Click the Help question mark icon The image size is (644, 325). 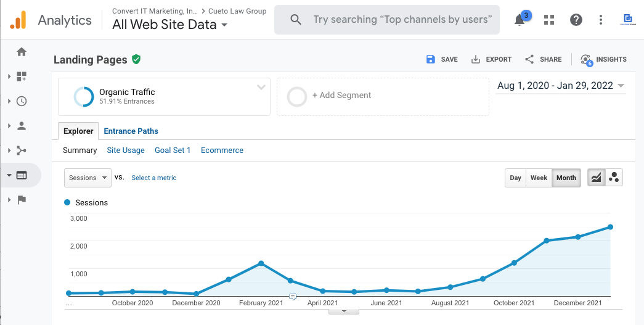coord(576,20)
